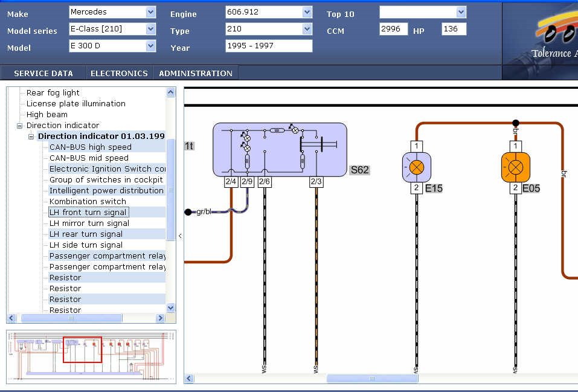This screenshot has height=392, width=578.
Task: Click the tree panel scroll-up arrow
Action: 171,92
